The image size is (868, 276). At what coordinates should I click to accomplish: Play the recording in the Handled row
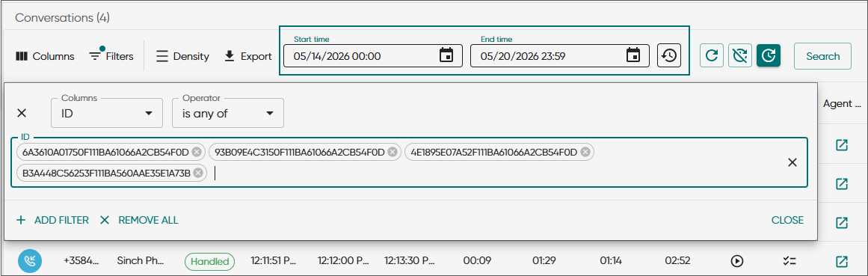coord(737,260)
